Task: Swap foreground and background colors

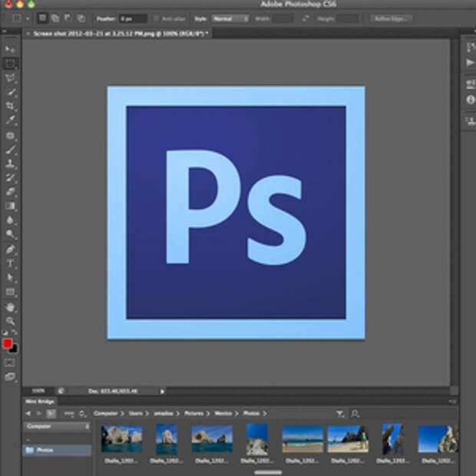Action: [15, 332]
